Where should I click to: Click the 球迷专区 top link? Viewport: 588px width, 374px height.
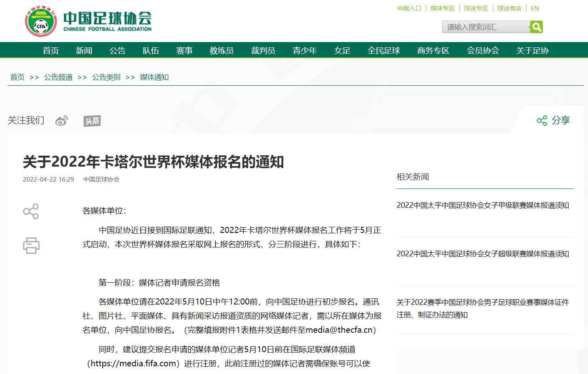pos(476,8)
